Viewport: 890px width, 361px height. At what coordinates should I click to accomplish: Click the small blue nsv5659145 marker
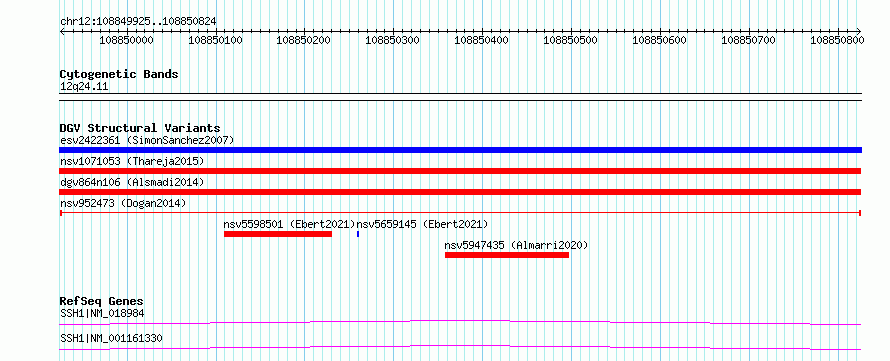tap(358, 234)
